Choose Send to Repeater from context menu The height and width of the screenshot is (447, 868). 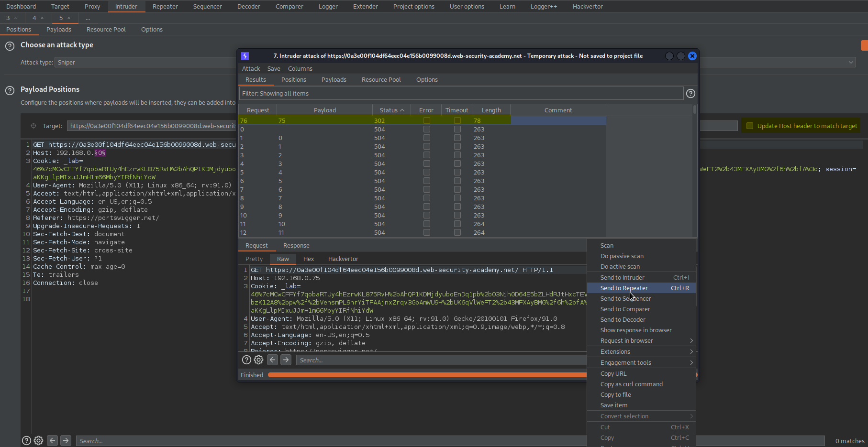point(641,288)
